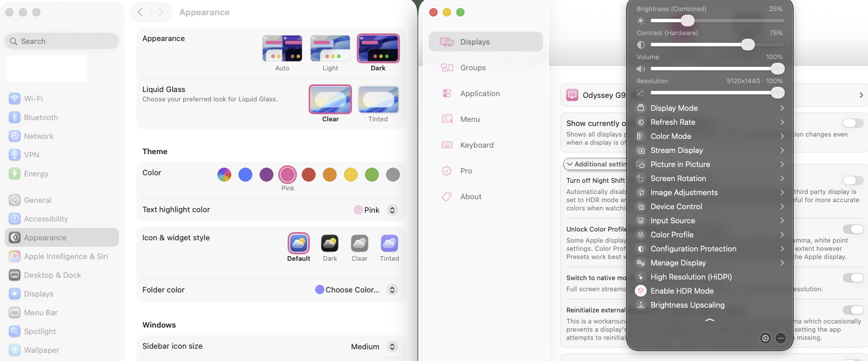Select Image Adjustments in the display menu
Viewport: 868px width, 361px height.
pyautogui.click(x=684, y=192)
